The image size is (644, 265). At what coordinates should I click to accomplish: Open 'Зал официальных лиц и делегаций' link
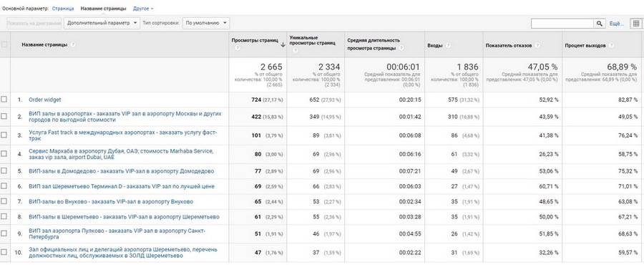click(x=123, y=252)
